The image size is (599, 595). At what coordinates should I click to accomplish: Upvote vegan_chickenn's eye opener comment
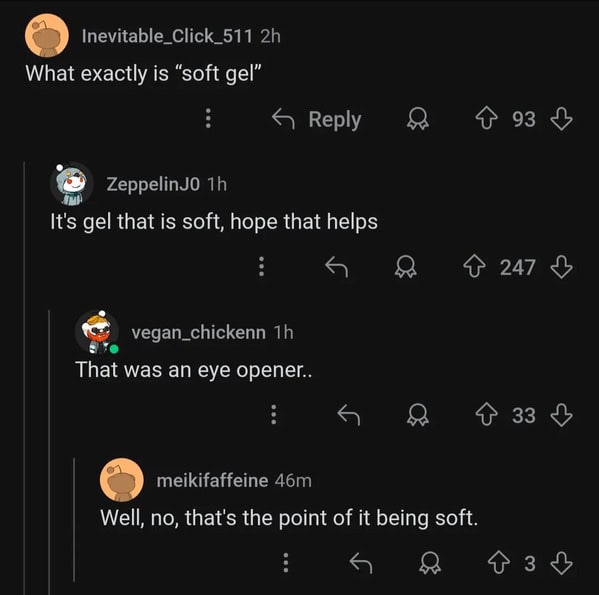(486, 415)
